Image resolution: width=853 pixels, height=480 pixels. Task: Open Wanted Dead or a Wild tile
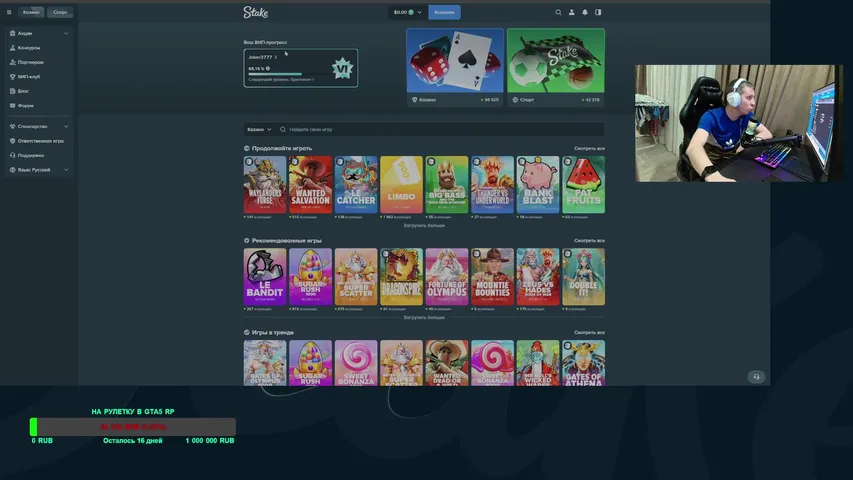(x=447, y=363)
